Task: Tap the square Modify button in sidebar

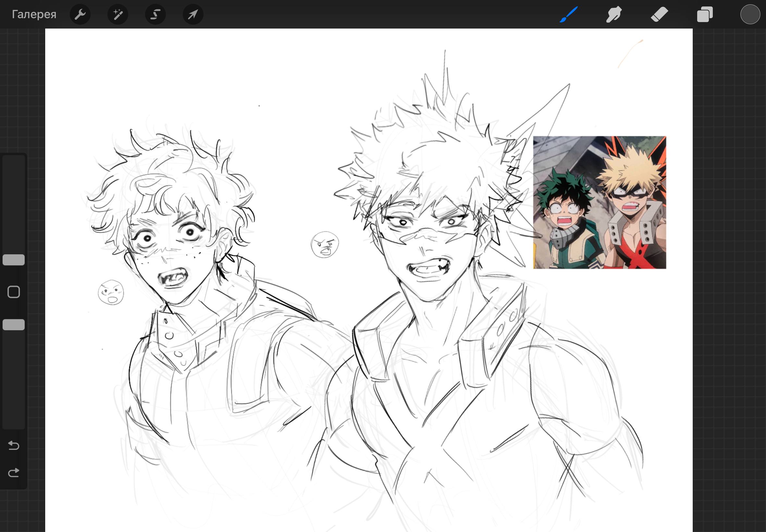Action: (14, 292)
